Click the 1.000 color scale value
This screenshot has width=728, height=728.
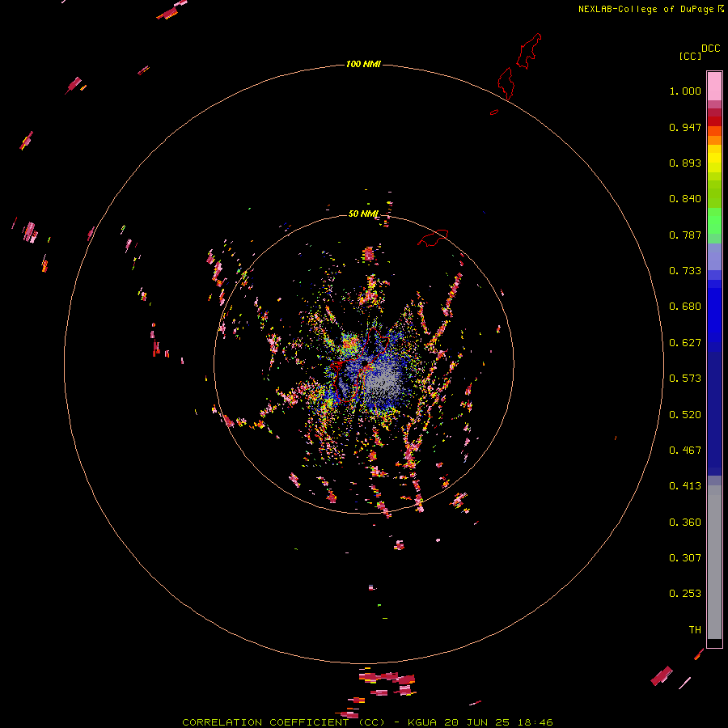click(x=685, y=91)
